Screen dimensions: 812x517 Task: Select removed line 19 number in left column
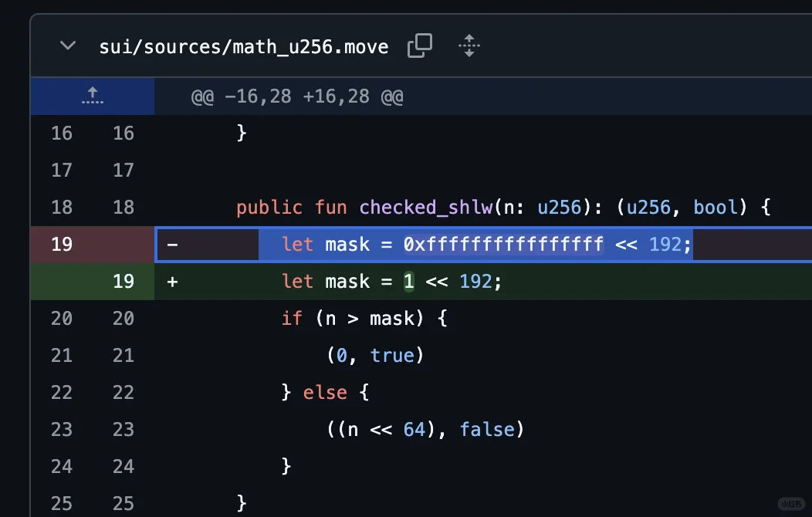pos(62,245)
